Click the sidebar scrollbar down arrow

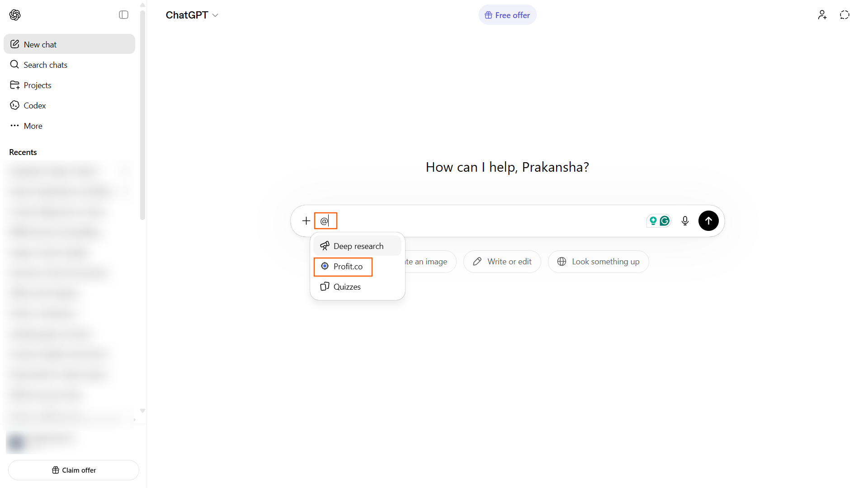(142, 411)
